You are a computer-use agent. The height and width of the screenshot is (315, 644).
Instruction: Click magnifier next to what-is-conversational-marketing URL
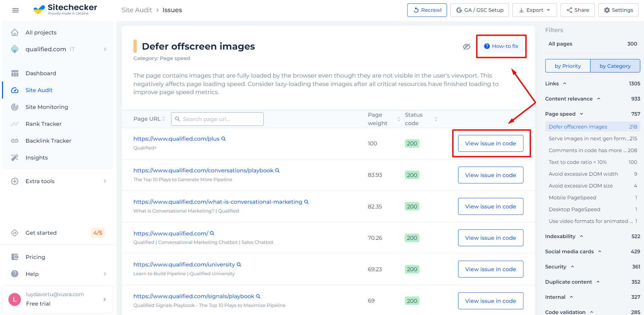[x=306, y=202]
